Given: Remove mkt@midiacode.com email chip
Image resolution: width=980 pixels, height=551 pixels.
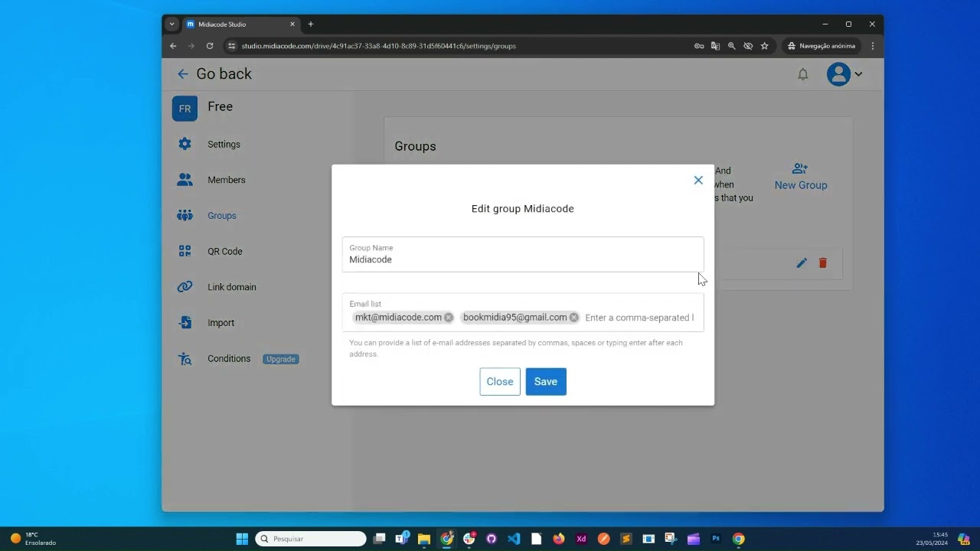Looking at the screenshot, I should (x=449, y=318).
